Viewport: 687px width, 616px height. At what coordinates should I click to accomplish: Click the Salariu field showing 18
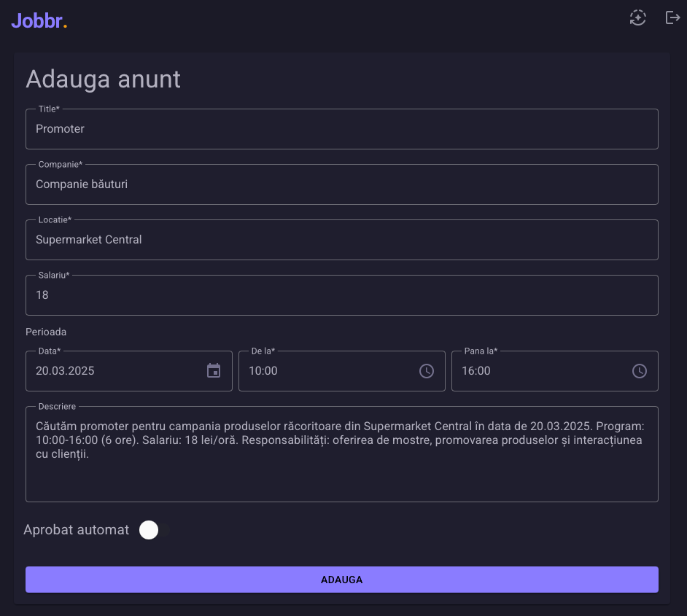[x=341, y=295]
